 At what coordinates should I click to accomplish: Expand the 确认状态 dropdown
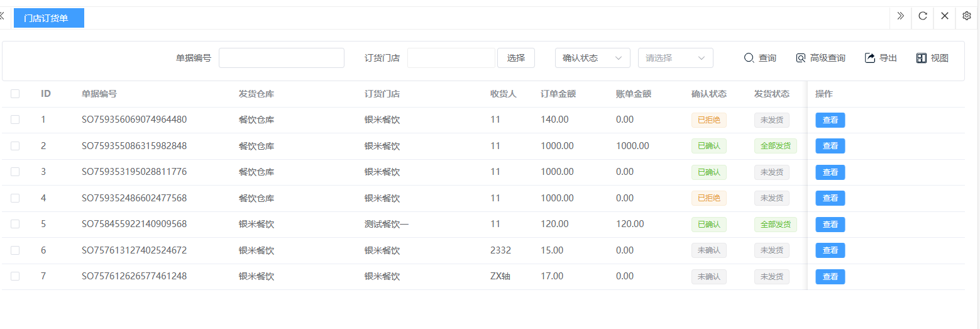[592, 58]
